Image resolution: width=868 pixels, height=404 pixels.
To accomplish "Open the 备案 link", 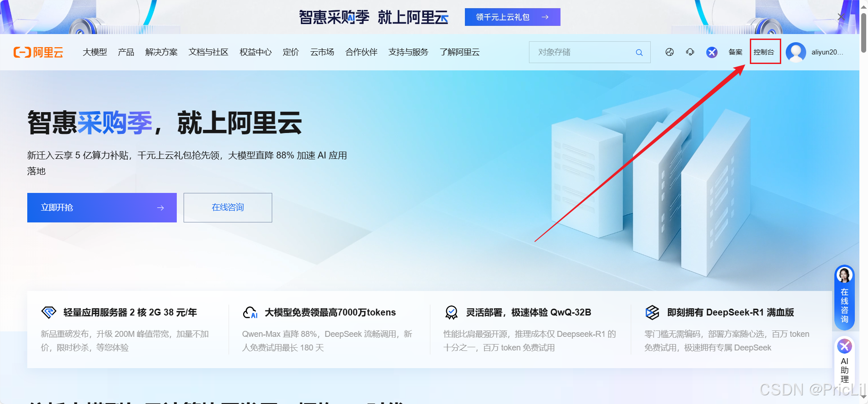I will pos(735,52).
